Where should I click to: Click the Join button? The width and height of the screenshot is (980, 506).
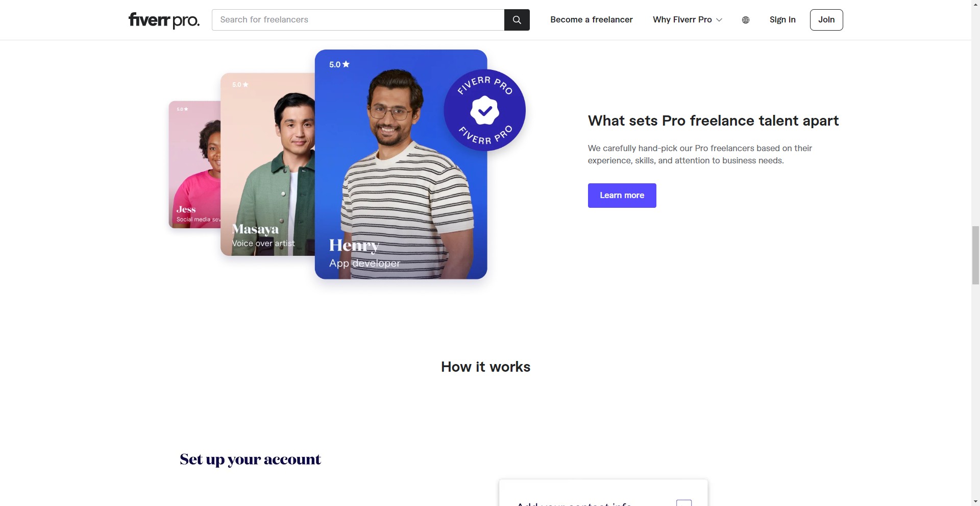[826, 20]
